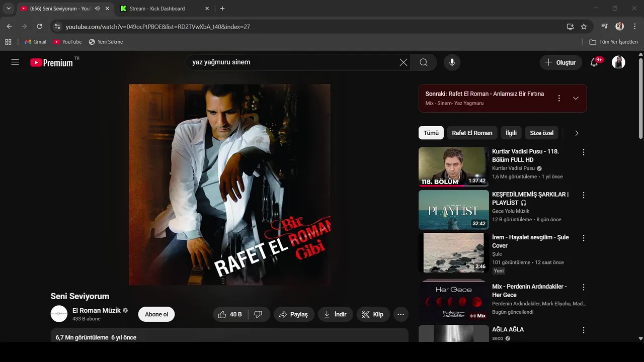Start voice search with microphone icon

coord(452,62)
